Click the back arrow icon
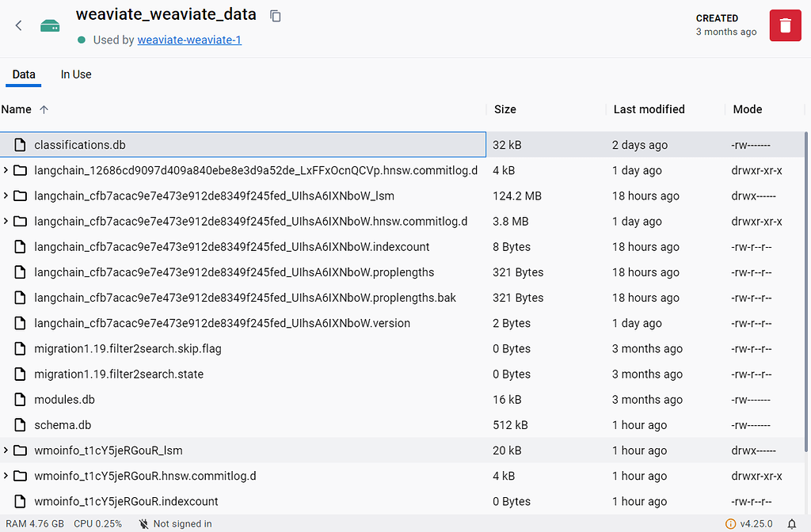This screenshot has width=811, height=532. (19, 25)
